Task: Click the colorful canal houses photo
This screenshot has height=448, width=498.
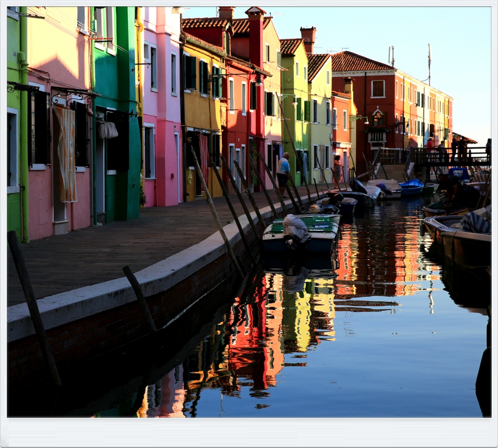Action: coord(249,212)
